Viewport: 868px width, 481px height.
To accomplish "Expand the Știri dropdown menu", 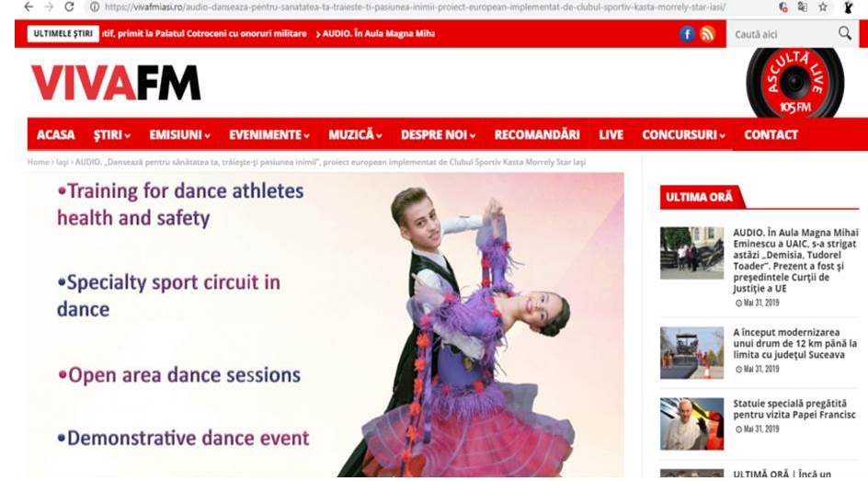I will click(112, 134).
